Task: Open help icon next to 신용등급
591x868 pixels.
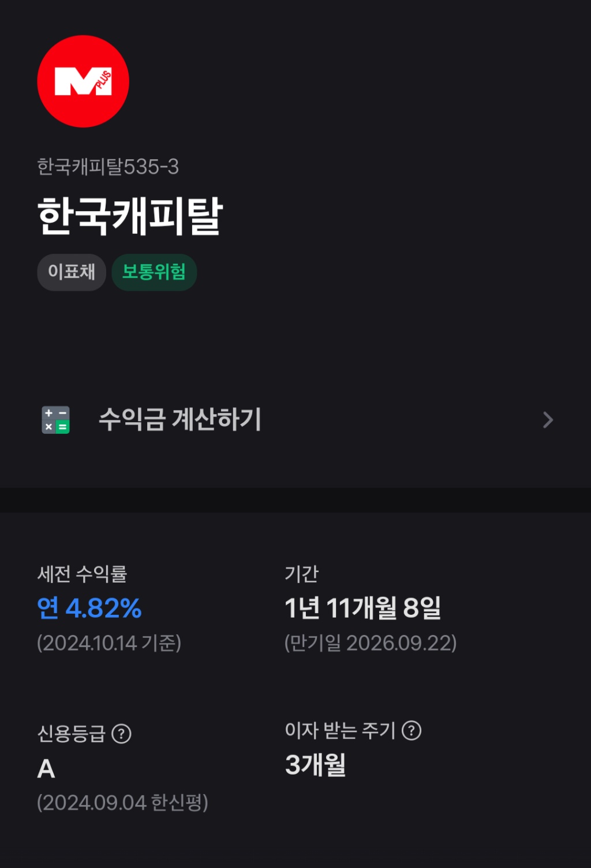Action: (x=121, y=734)
